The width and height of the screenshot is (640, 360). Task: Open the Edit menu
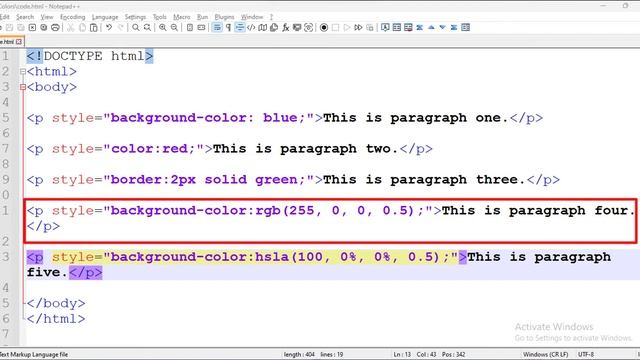coord(4,17)
